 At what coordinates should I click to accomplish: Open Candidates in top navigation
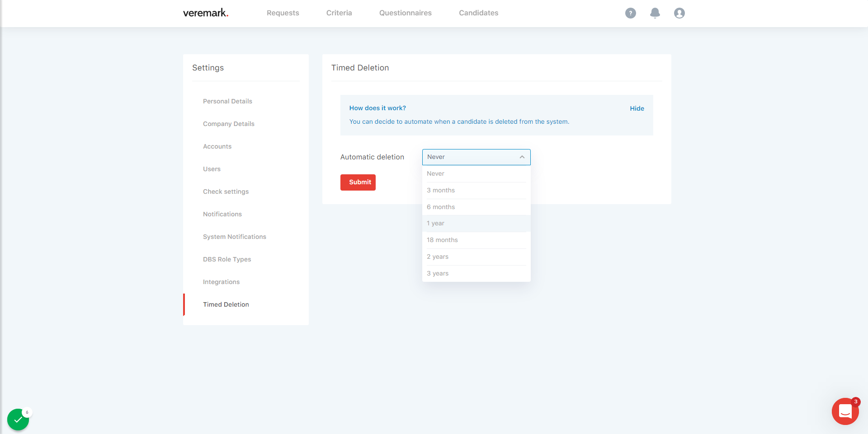click(x=479, y=13)
